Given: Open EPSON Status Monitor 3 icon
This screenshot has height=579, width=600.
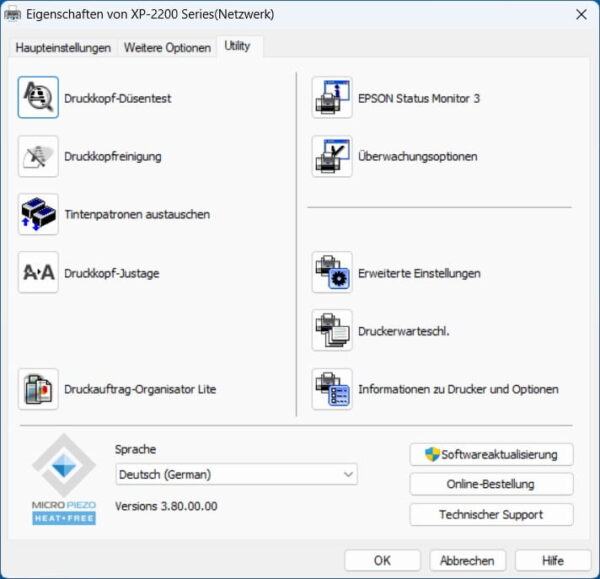Looking at the screenshot, I should point(332,97).
